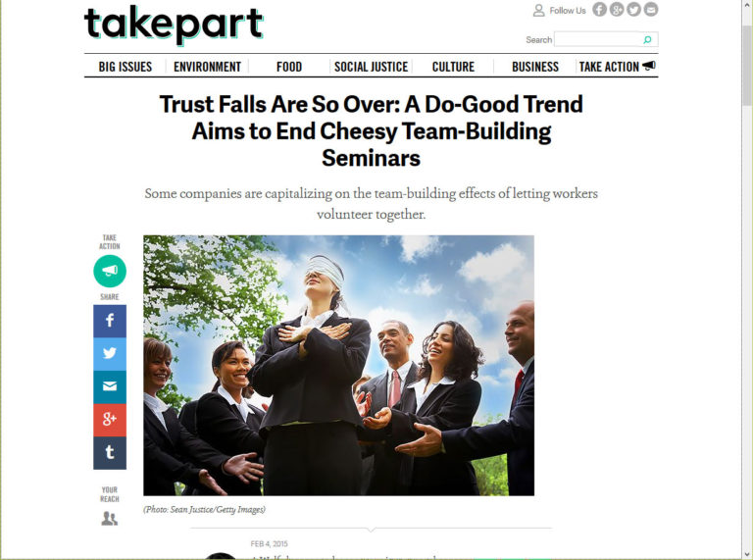
Task: Click the trust fall article photo
Action: click(x=338, y=366)
